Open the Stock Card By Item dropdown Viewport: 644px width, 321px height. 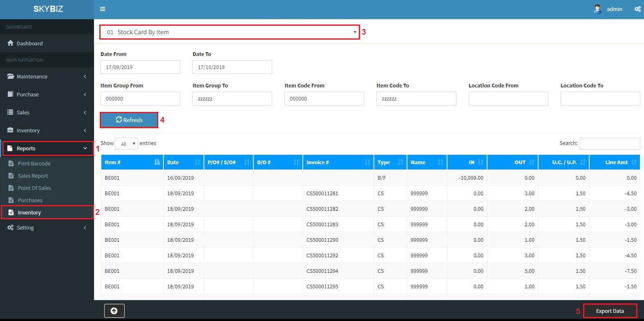[229, 32]
